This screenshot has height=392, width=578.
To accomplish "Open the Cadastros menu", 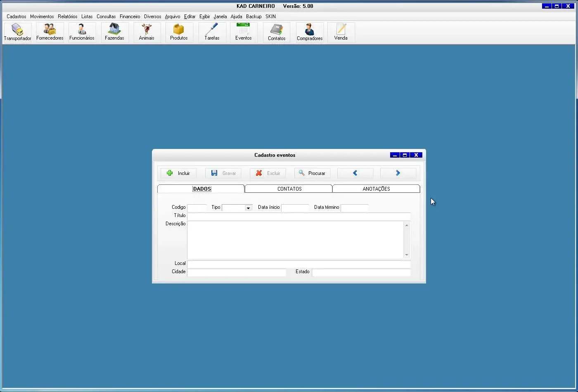I will point(17,17).
